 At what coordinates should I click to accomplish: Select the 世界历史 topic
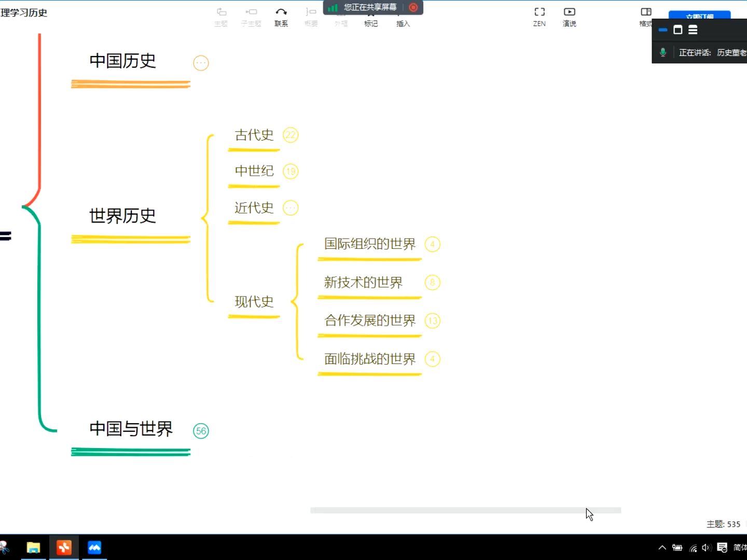122,216
